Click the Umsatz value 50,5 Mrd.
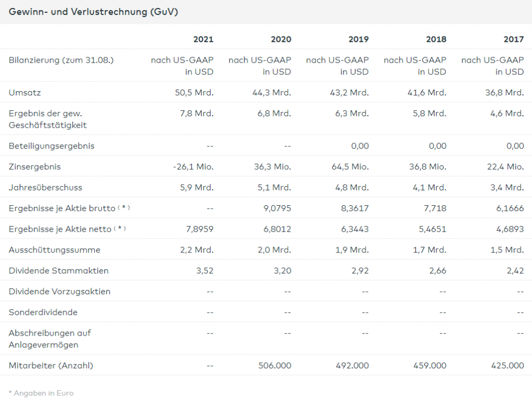This screenshot has width=532, height=402. [194, 92]
